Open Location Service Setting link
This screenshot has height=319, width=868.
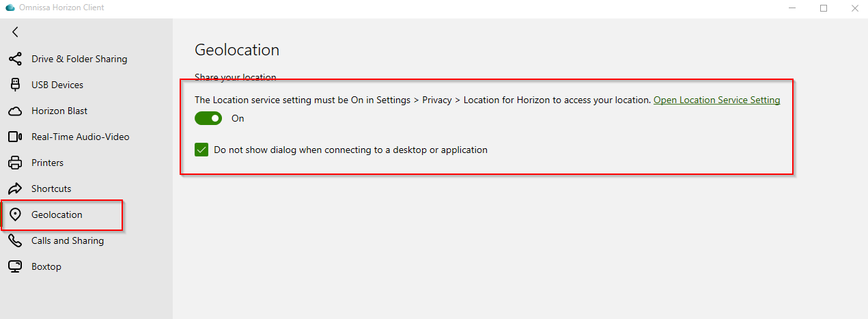pos(716,100)
